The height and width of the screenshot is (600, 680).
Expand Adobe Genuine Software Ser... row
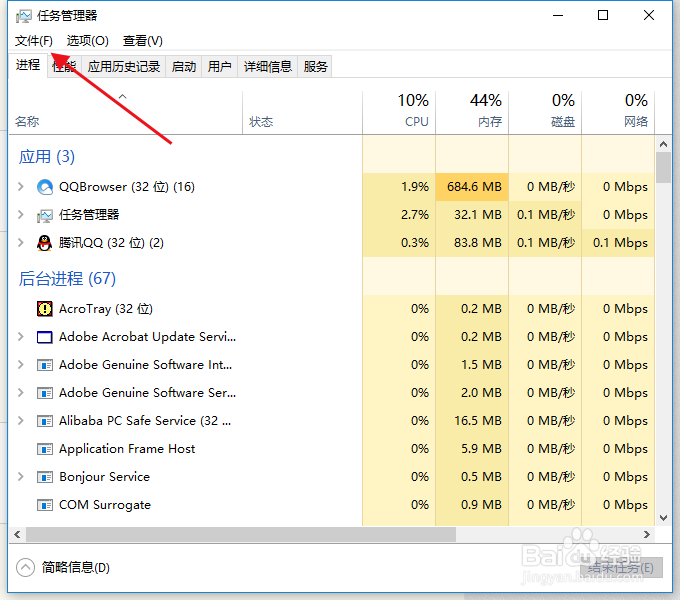[20, 392]
